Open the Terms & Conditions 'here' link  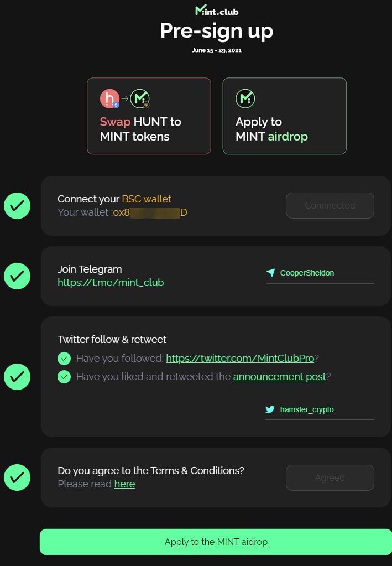(x=124, y=484)
